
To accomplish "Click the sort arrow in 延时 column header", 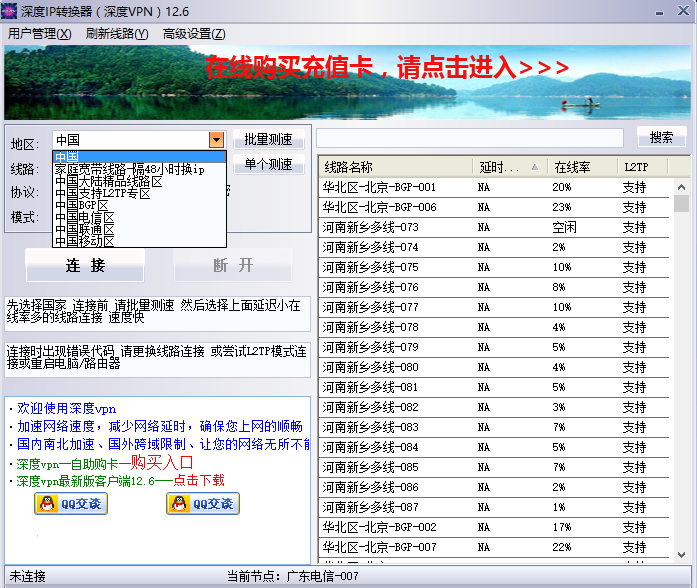I will pos(535,167).
